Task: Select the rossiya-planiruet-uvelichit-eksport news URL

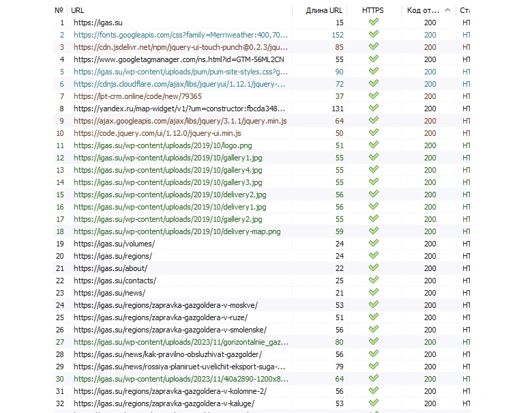Action: (x=179, y=367)
